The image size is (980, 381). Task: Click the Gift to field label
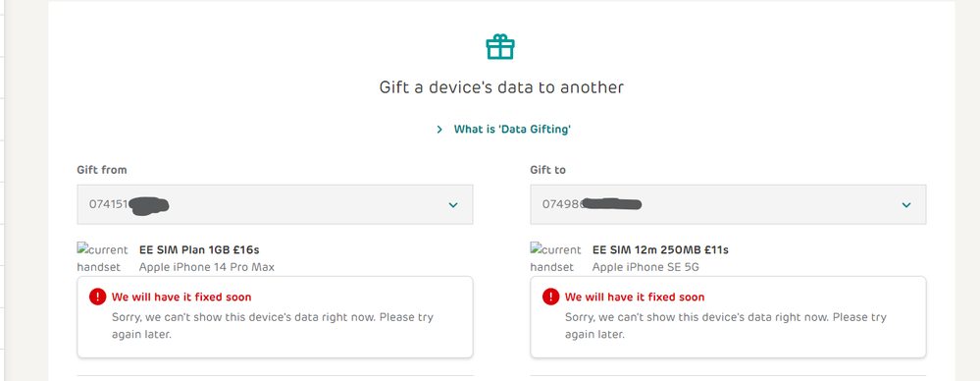548,170
